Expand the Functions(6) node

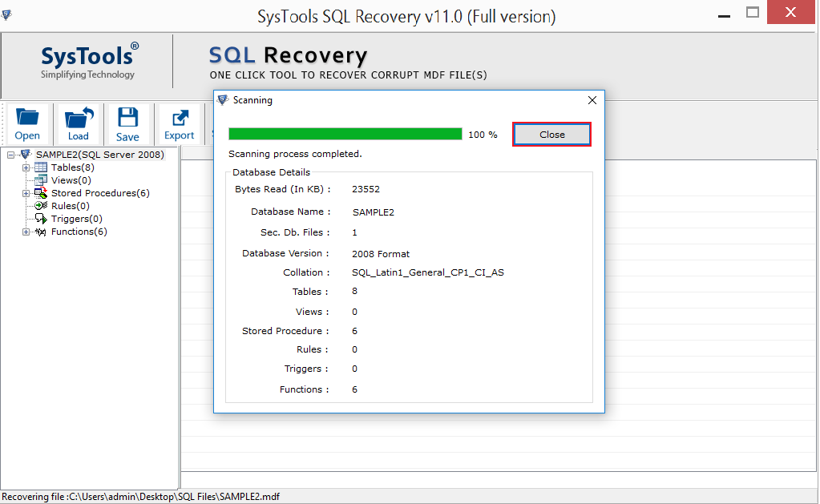click(x=26, y=232)
